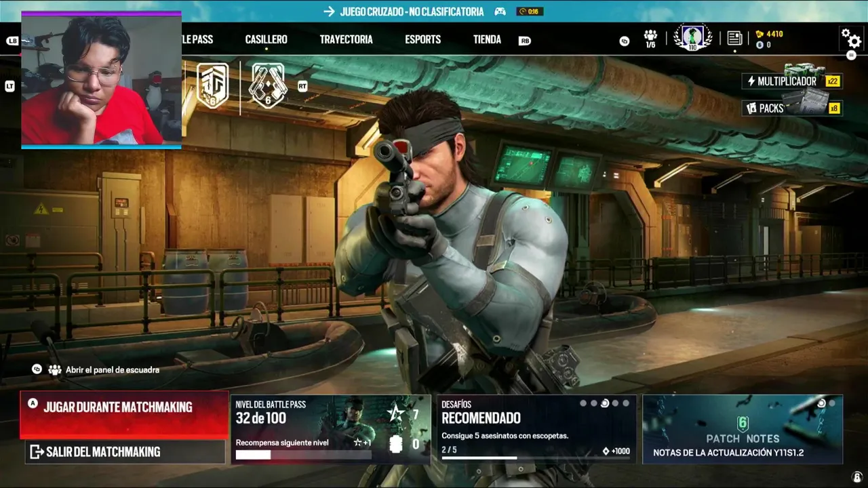Open Abrir el panel de escuadra
Screen dimensions: 868x488
click(96, 370)
